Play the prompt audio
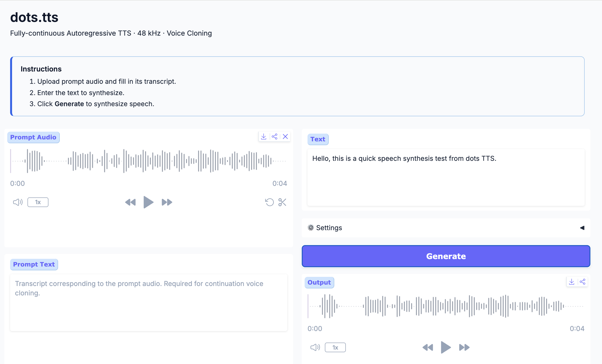This screenshot has height=364, width=602. (x=148, y=202)
